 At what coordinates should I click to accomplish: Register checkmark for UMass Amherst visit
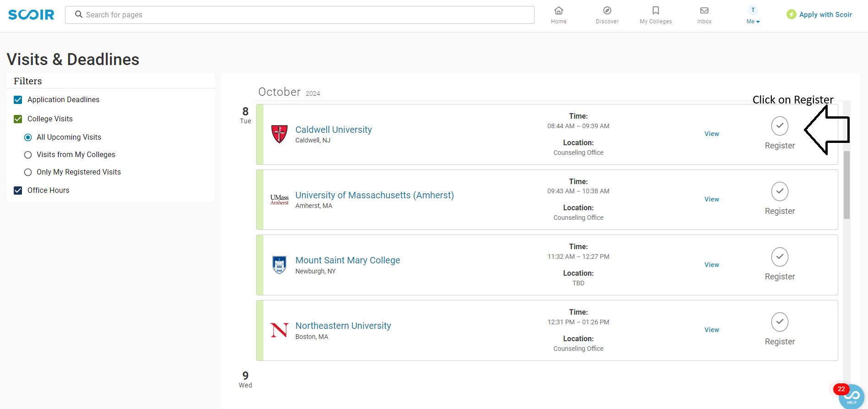click(x=780, y=191)
